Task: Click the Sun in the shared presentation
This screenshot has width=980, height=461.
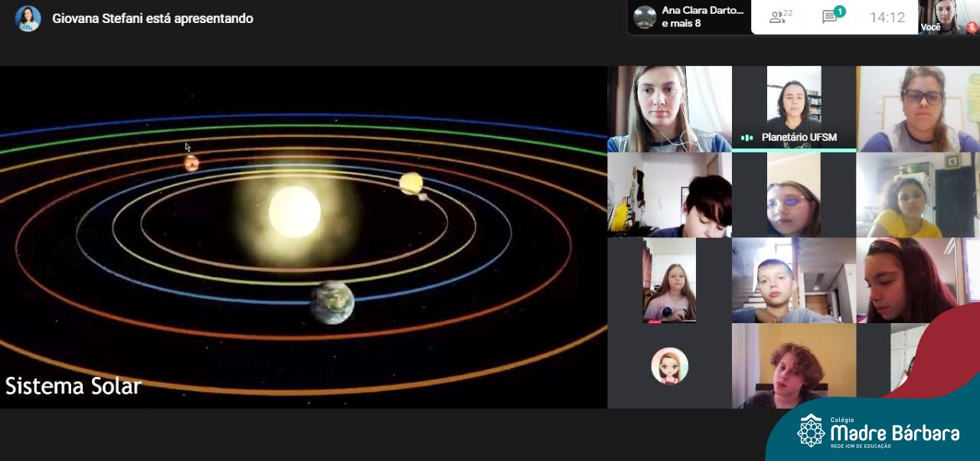Action: (x=294, y=212)
